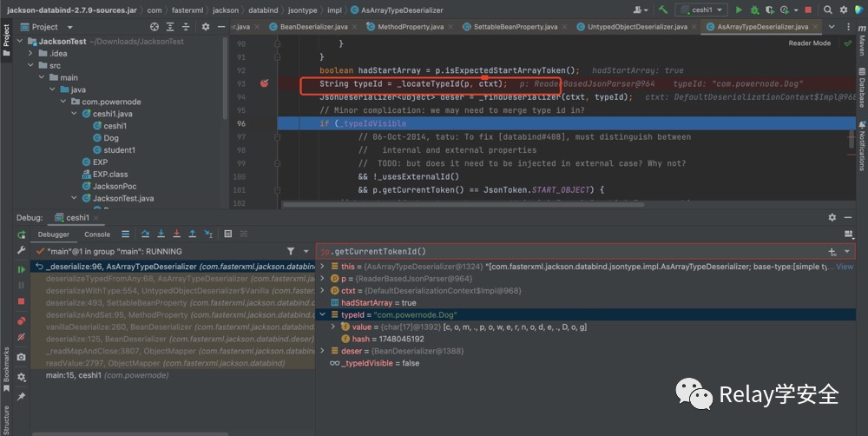
Task: Take thread dump with the camera icon
Action: click(21, 357)
